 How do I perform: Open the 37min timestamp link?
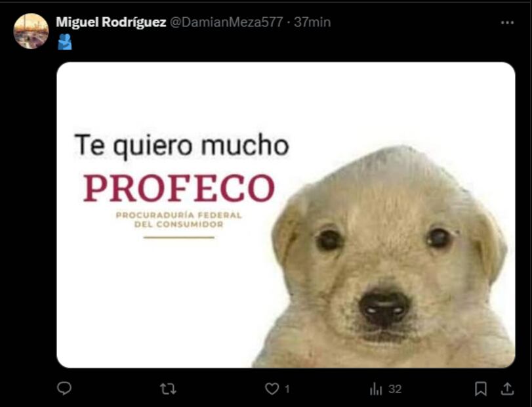coord(312,22)
